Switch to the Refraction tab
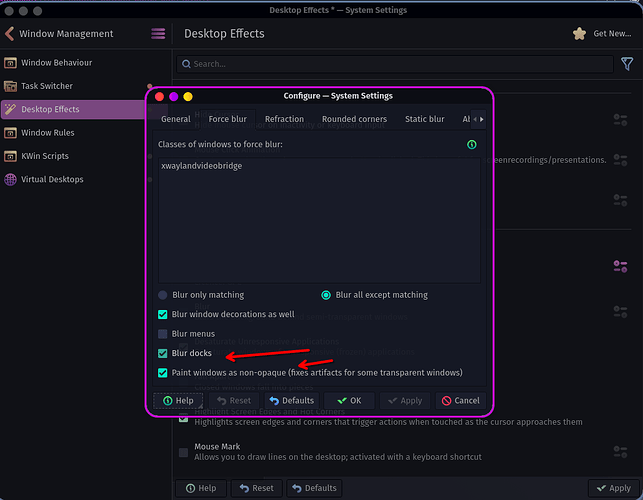 click(x=284, y=119)
